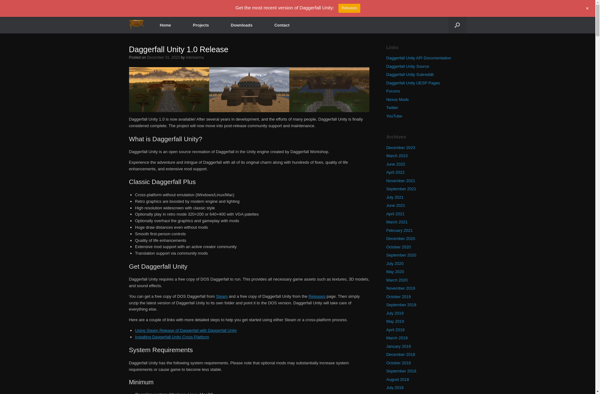Open Daggerfall Unity API Documentation link
The image size is (600, 394).
click(x=418, y=58)
